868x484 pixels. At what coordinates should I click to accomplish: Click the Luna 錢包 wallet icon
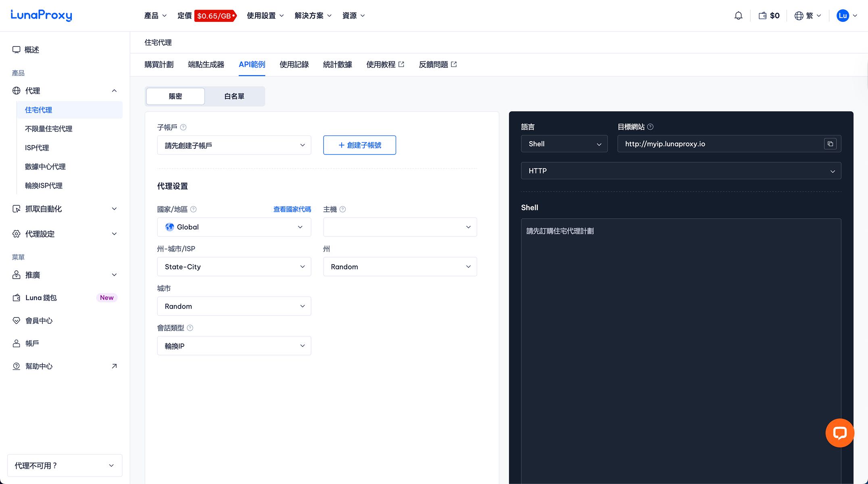[16, 298]
